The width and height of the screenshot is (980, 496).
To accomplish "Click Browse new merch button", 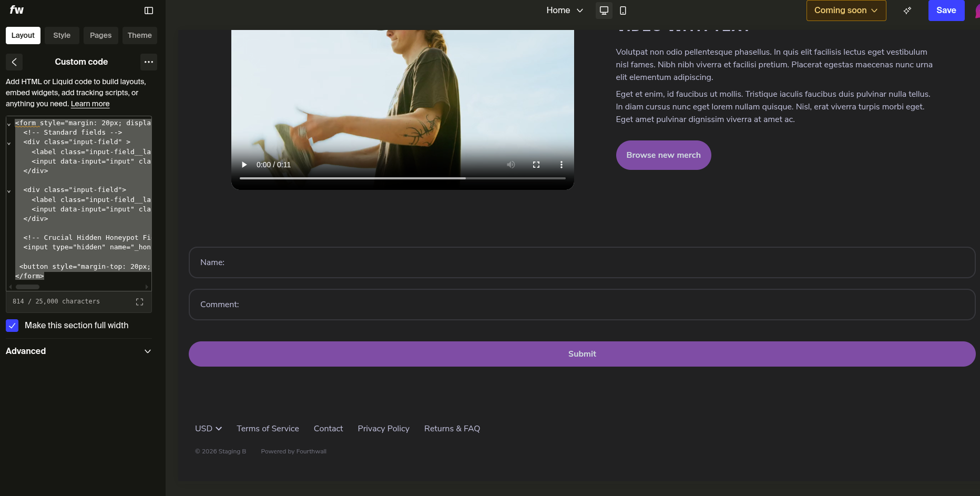I will pos(663,155).
